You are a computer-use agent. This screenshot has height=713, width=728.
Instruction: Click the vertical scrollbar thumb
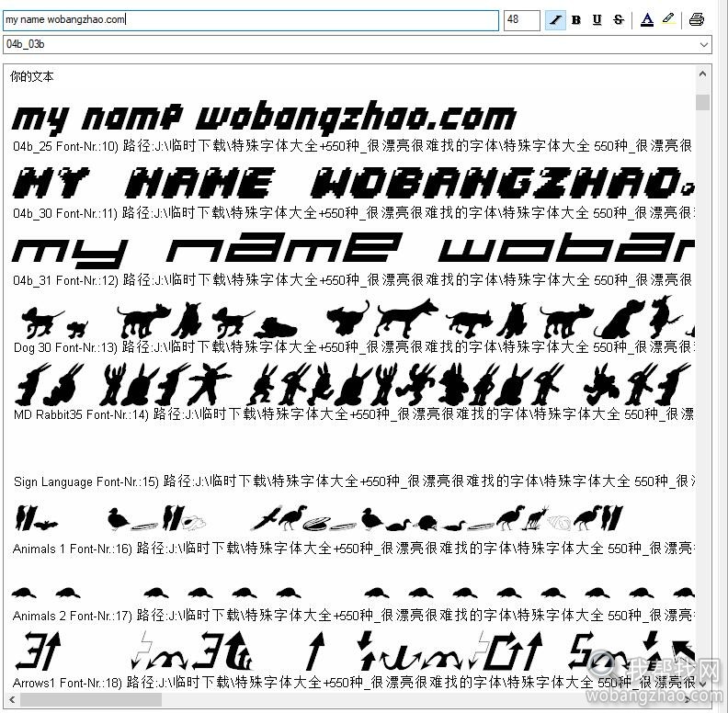point(702,102)
